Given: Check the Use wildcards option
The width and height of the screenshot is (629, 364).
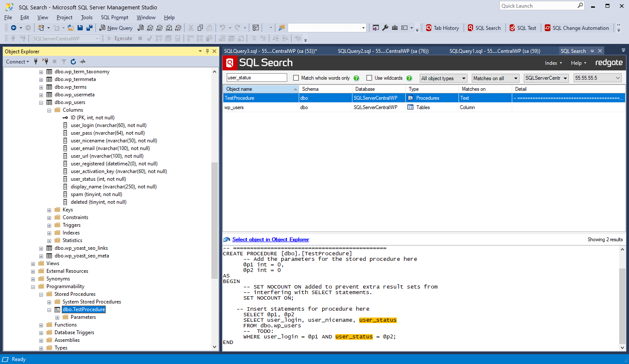Looking at the screenshot, I should click(369, 78).
